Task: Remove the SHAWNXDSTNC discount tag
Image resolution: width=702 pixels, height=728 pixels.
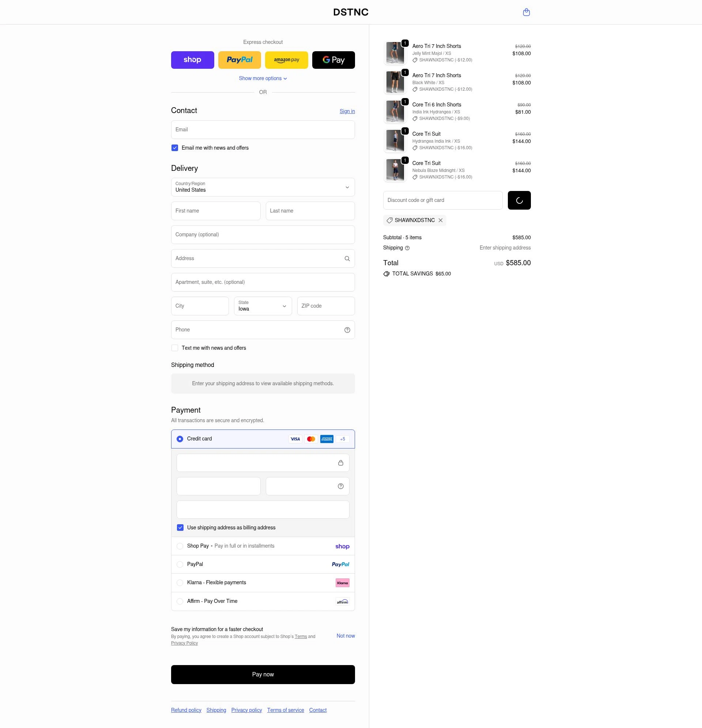Action: click(x=441, y=220)
